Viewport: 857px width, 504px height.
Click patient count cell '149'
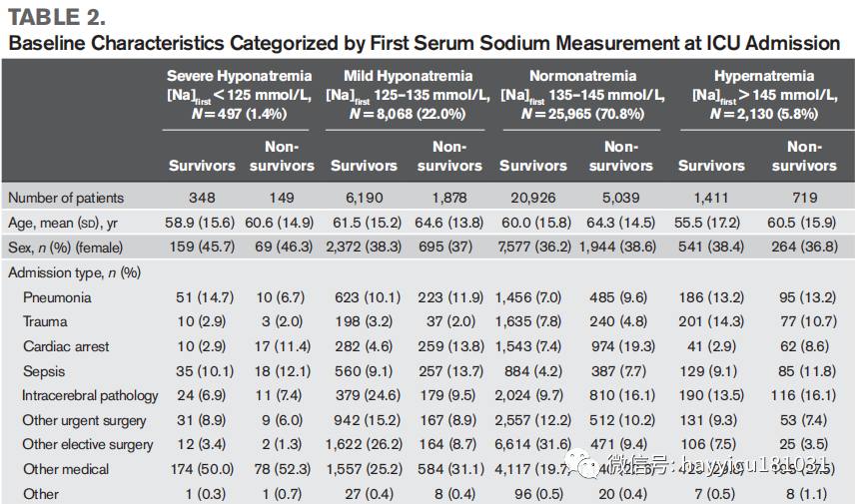[x=282, y=198]
